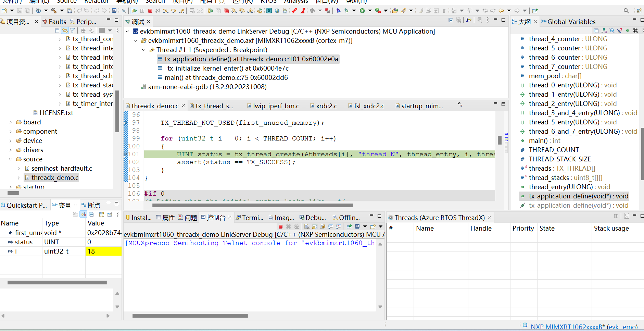The height and width of the screenshot is (331, 644).
Task: Resume the debug session with green play icon
Action: (134, 11)
